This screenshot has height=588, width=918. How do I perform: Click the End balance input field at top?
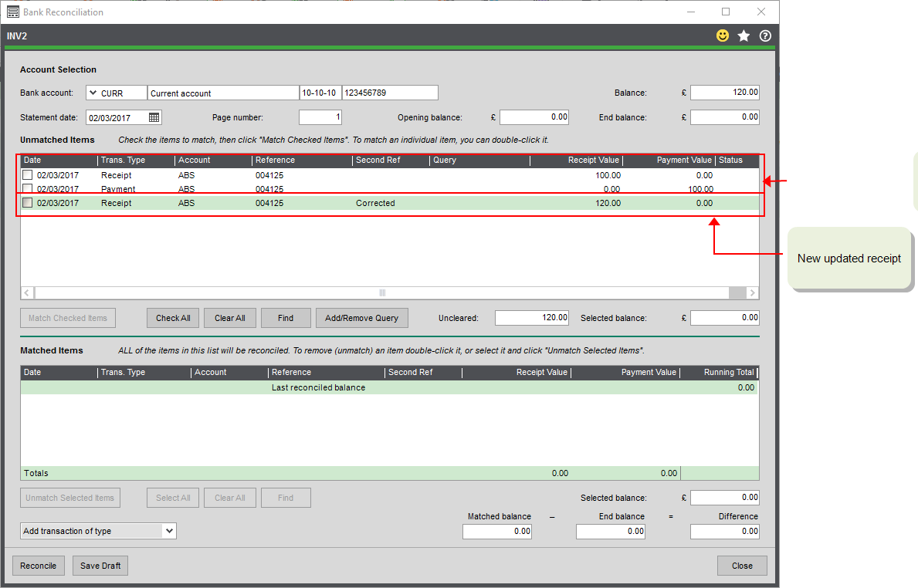(x=724, y=117)
